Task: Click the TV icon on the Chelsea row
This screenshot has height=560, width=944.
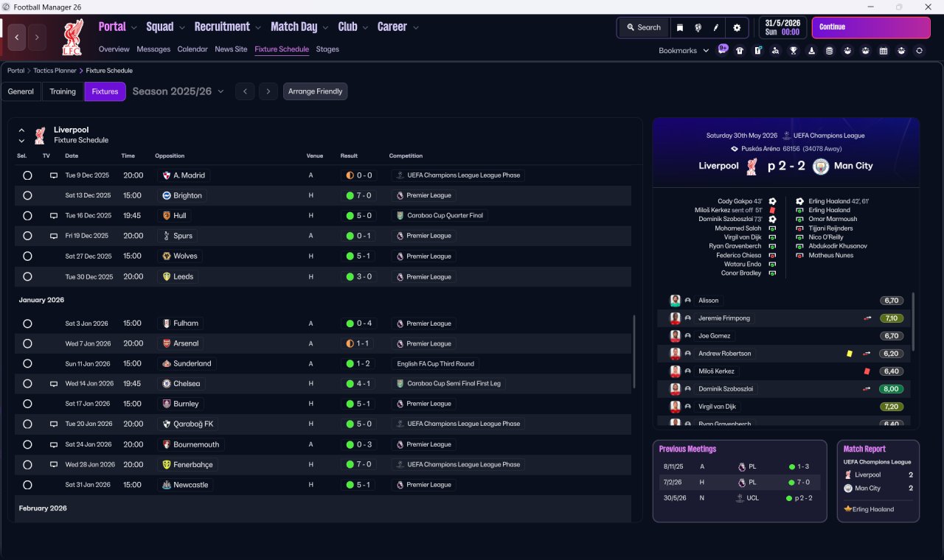Action: (53, 384)
